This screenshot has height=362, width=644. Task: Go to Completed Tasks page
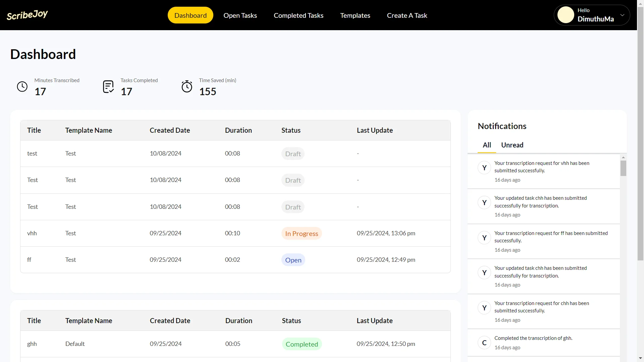tap(298, 15)
